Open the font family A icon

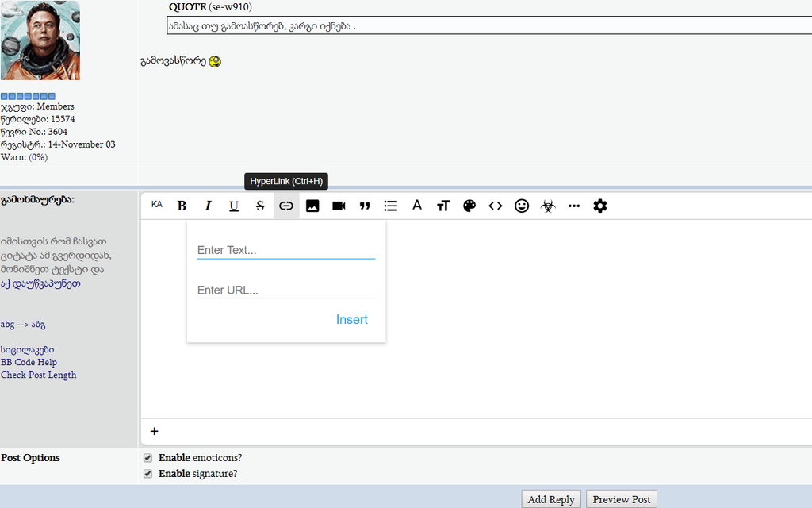(x=417, y=206)
